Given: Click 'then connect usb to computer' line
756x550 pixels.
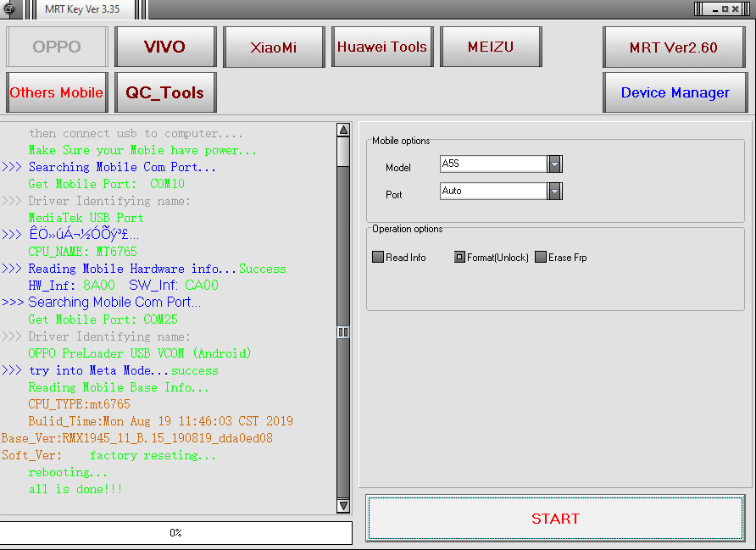Looking at the screenshot, I should point(136,134).
